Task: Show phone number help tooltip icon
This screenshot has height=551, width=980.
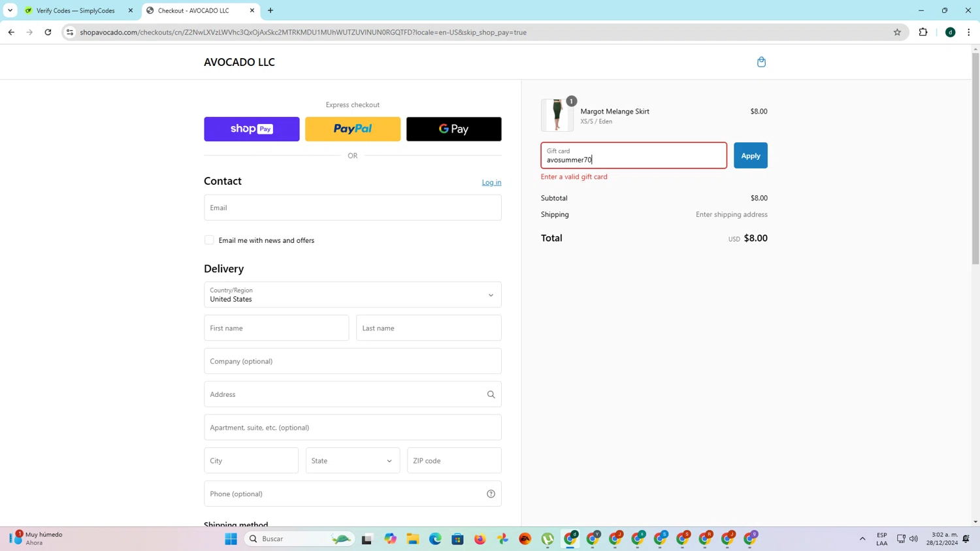Action: [x=491, y=494]
